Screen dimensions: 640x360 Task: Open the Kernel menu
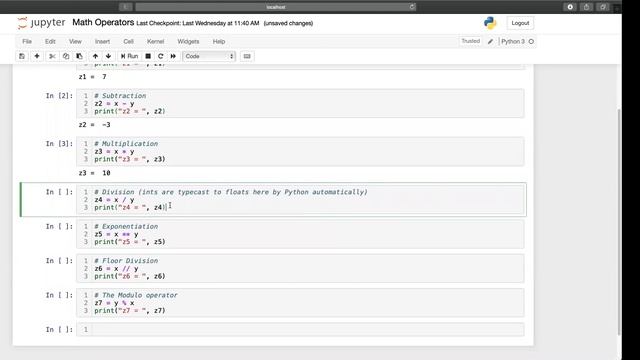pos(156,42)
